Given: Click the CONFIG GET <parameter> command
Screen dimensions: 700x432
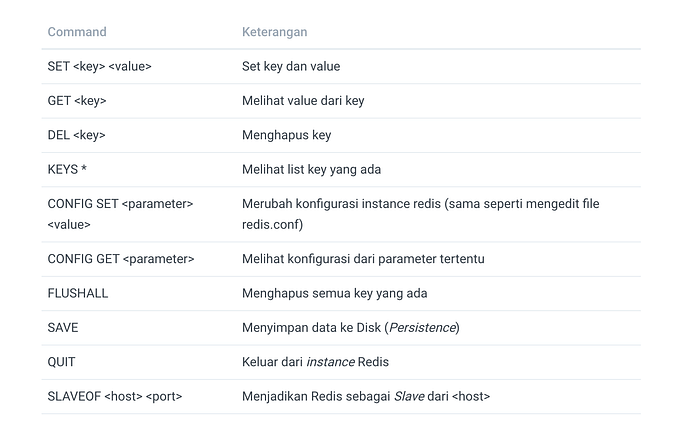Looking at the screenshot, I should (121, 259).
